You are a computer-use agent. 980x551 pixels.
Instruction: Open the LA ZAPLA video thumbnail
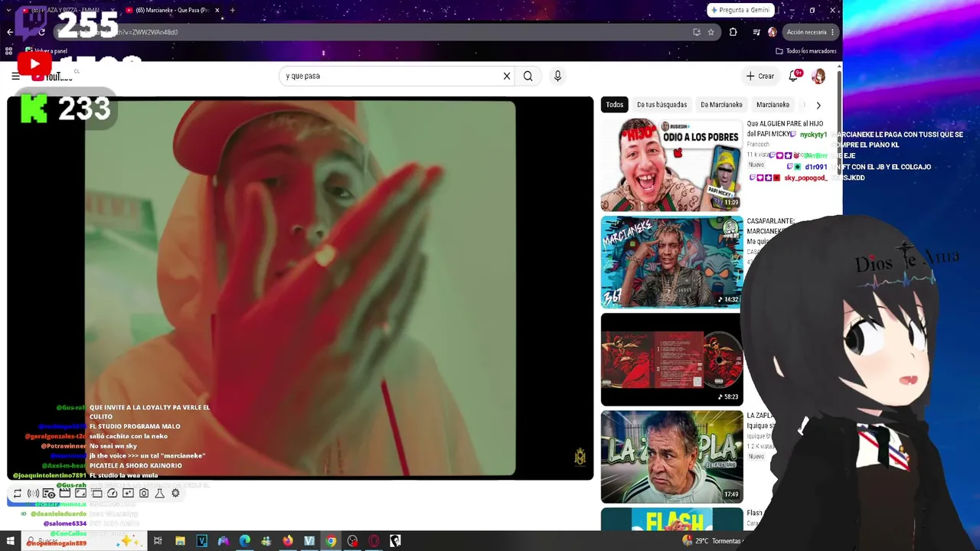click(671, 457)
